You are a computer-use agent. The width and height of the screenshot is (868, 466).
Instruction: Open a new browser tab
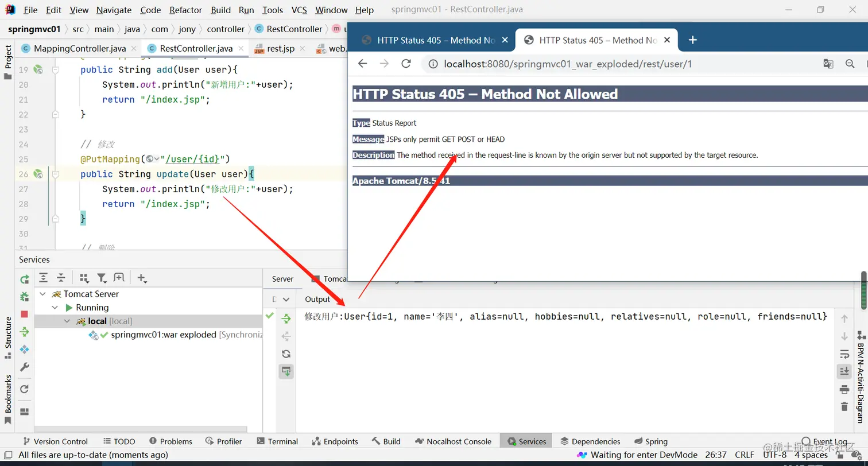(x=692, y=40)
